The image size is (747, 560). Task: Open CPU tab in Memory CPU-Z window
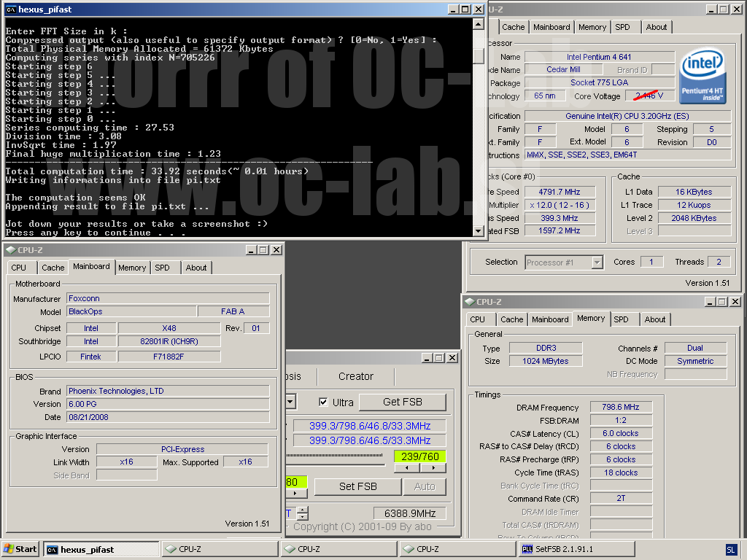coord(477,319)
